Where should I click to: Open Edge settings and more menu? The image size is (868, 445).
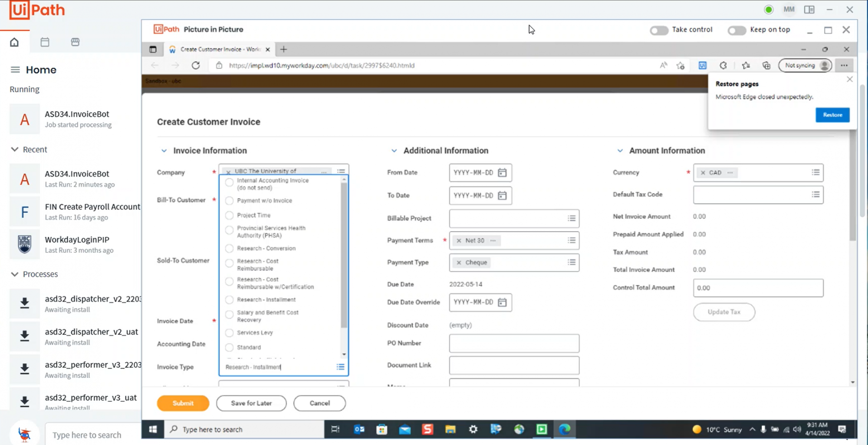pyautogui.click(x=844, y=65)
